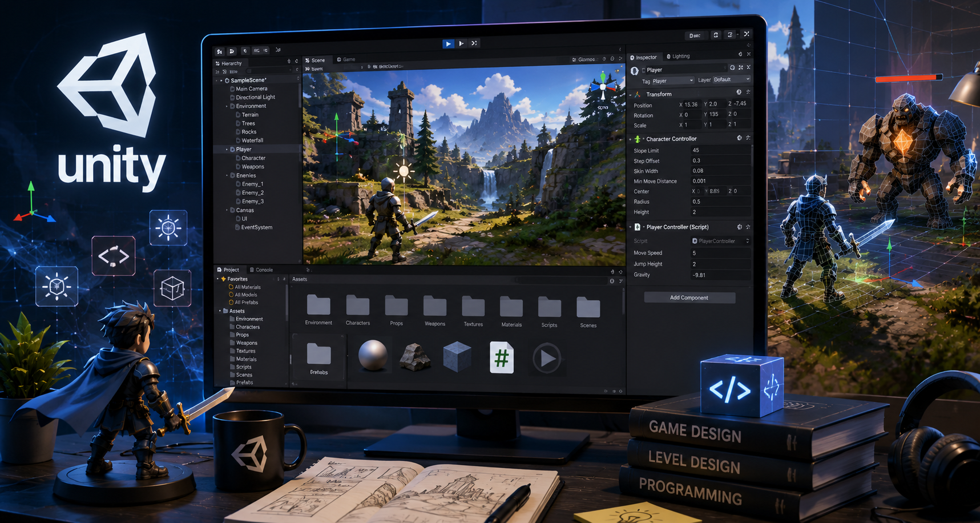The image size is (980, 523).
Task: Collapse the Favorites tree in the Project panel
Action: (x=218, y=279)
